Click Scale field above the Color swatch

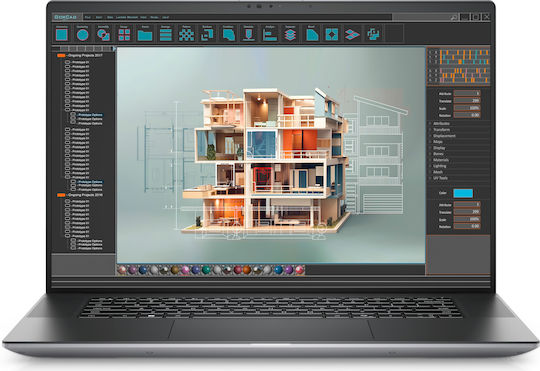[x=467, y=108]
